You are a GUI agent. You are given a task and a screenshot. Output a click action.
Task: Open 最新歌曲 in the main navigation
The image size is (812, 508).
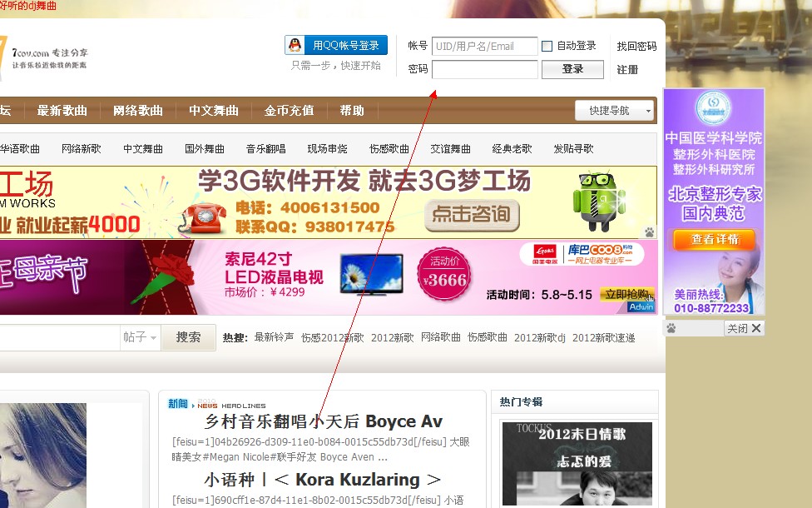(x=62, y=111)
